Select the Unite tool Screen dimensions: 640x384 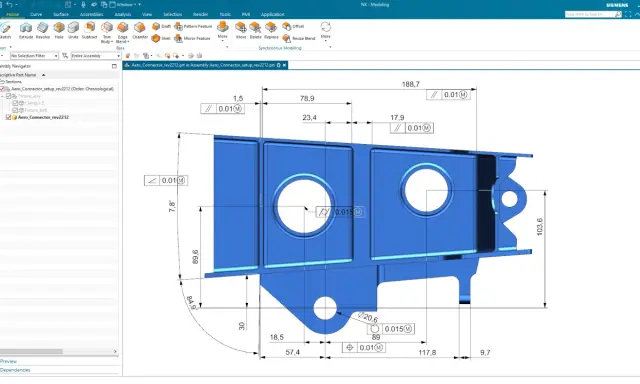(x=73, y=31)
